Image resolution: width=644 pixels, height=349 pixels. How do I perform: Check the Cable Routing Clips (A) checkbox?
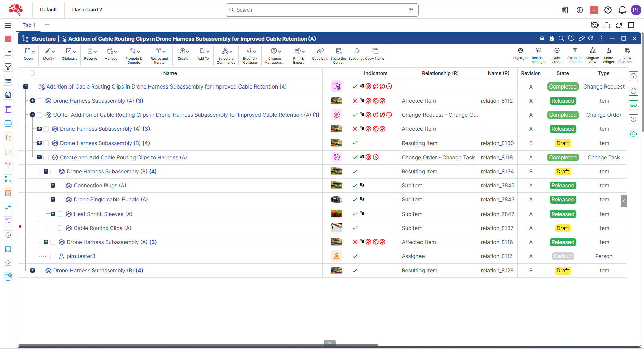60,228
